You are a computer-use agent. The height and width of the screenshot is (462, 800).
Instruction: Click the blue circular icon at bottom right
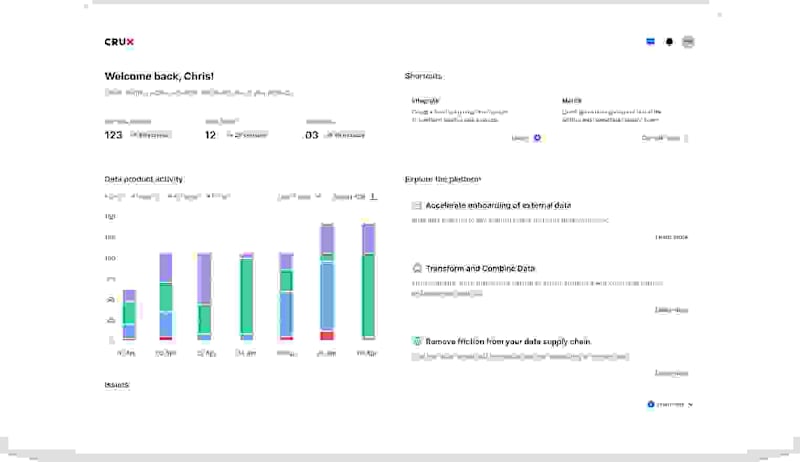(x=651, y=404)
